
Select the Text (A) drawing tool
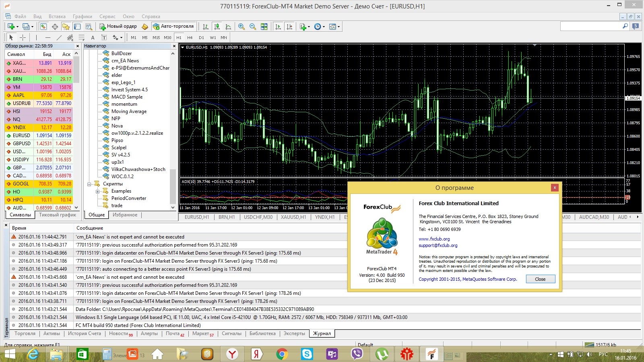pos(93,37)
